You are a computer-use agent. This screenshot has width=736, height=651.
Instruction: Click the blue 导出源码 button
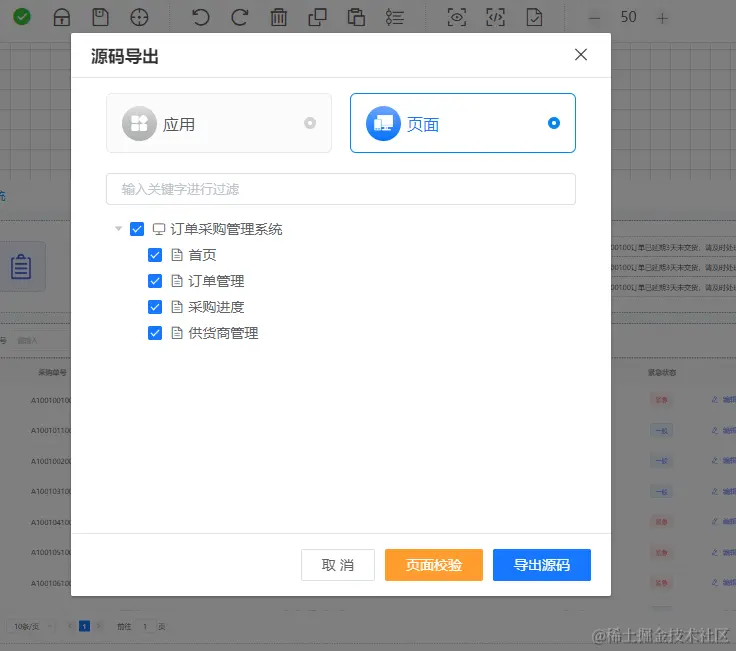click(542, 565)
